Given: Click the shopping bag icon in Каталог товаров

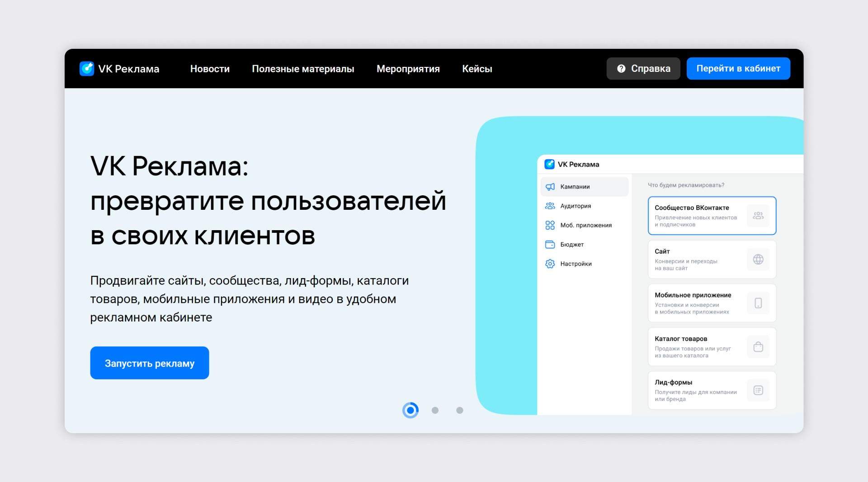Looking at the screenshot, I should tap(758, 347).
